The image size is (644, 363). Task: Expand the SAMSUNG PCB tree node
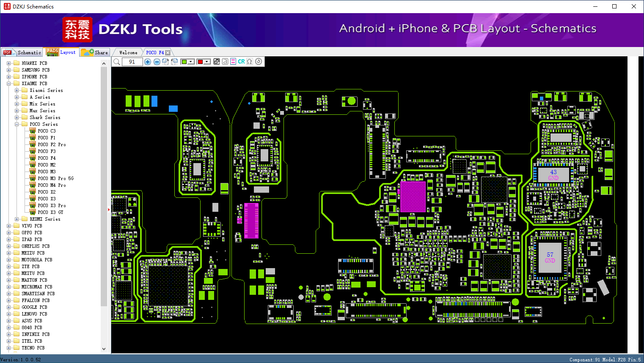point(9,70)
